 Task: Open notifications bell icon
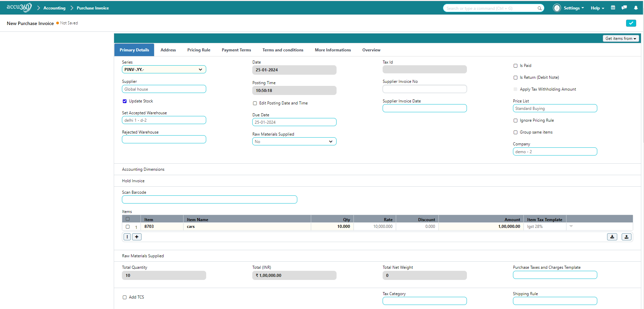[x=636, y=7]
